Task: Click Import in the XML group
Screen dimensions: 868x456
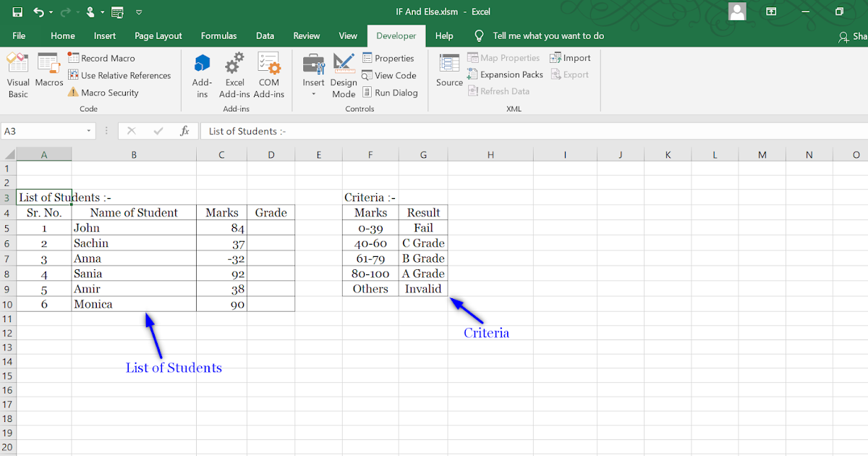Action: [x=571, y=58]
